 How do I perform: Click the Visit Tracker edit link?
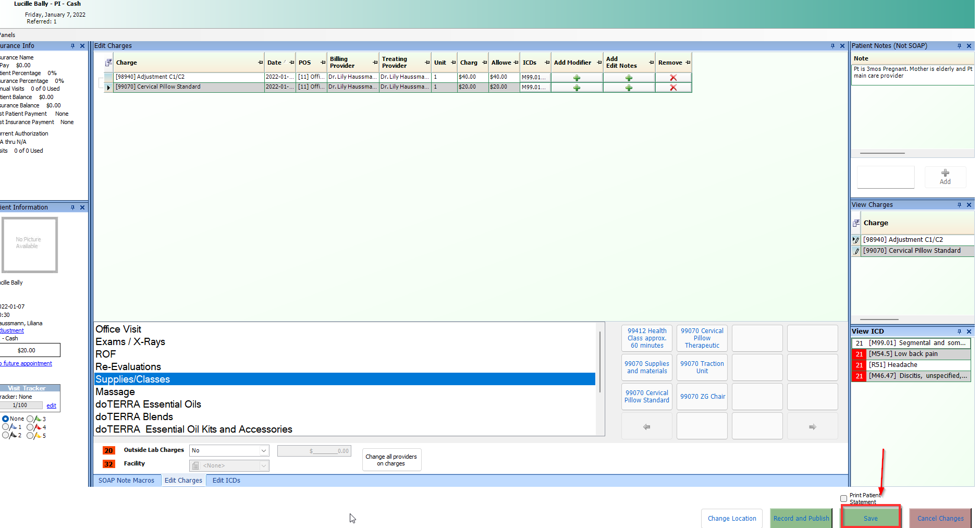51,406
